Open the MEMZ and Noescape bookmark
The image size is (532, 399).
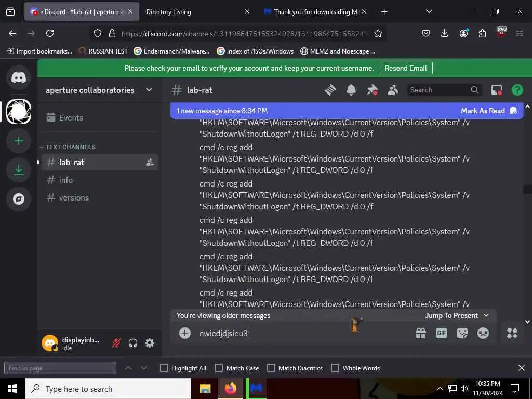(338, 51)
